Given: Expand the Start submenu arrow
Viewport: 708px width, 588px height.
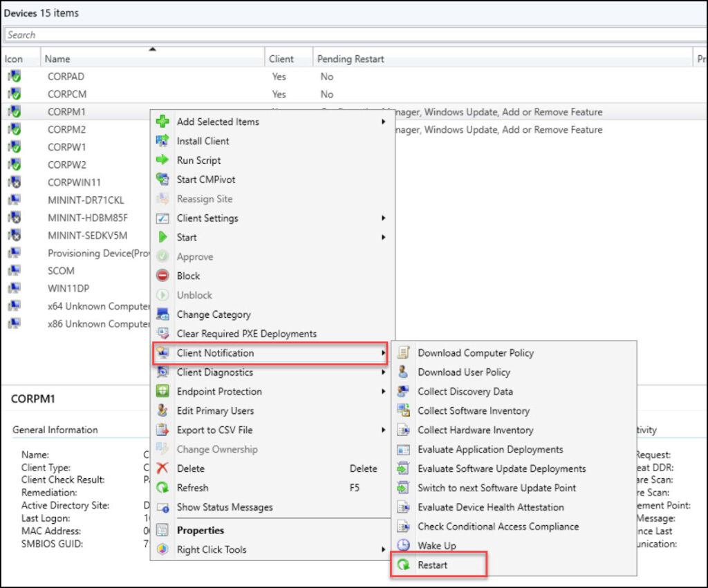Looking at the screenshot, I should [x=383, y=237].
